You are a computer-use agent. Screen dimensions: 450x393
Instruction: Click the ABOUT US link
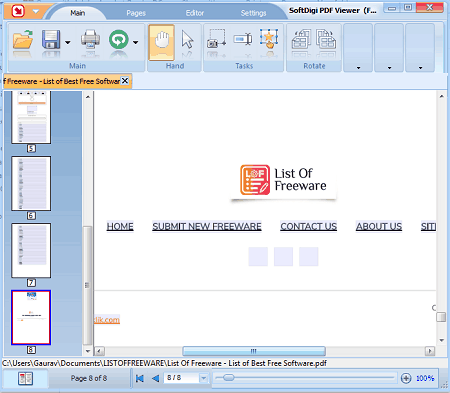379,226
